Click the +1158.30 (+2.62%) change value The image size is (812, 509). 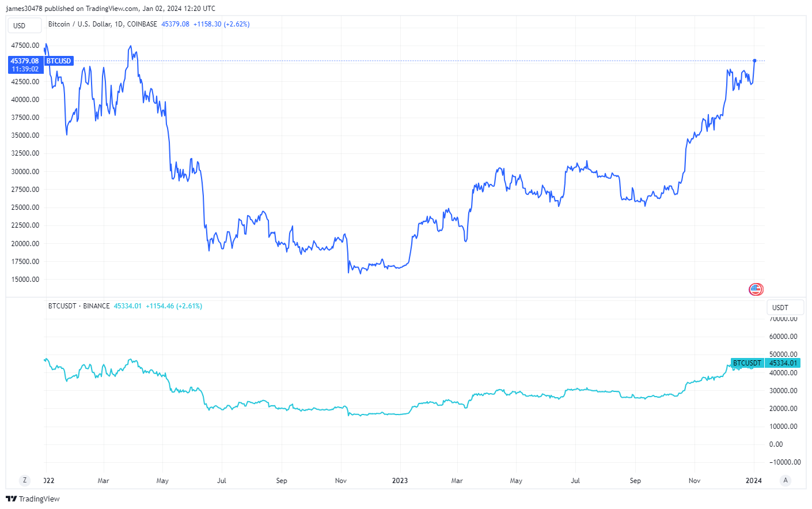point(221,24)
